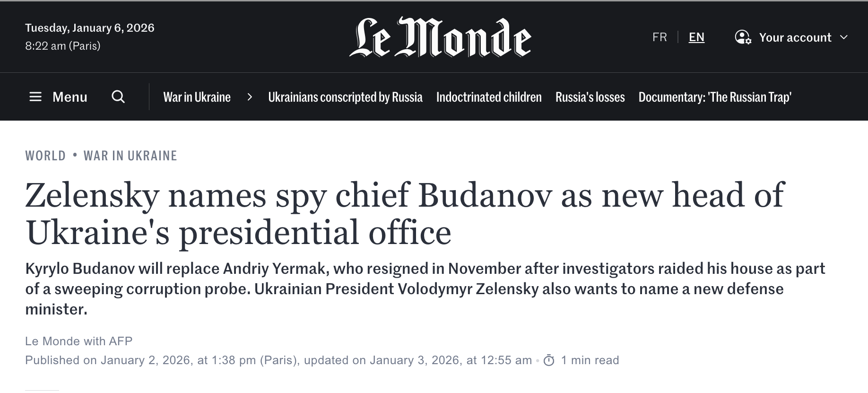Click the Le Monde logo

[x=440, y=38]
